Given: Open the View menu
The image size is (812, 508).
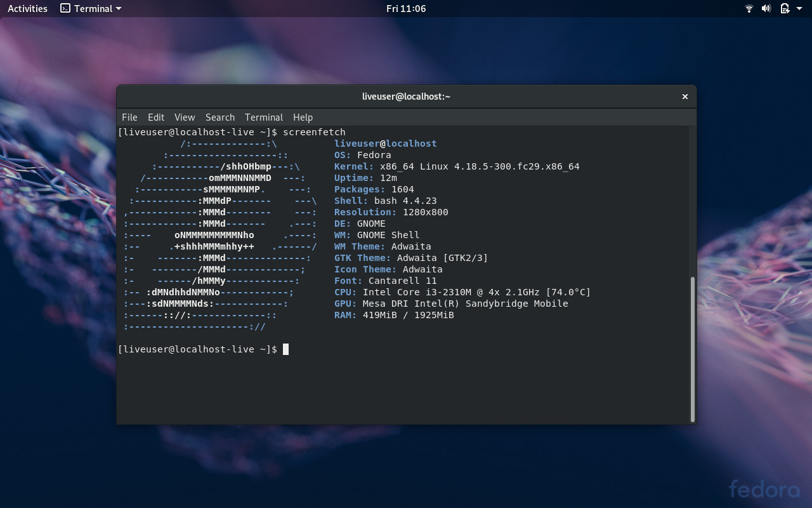Looking at the screenshot, I should [x=184, y=117].
